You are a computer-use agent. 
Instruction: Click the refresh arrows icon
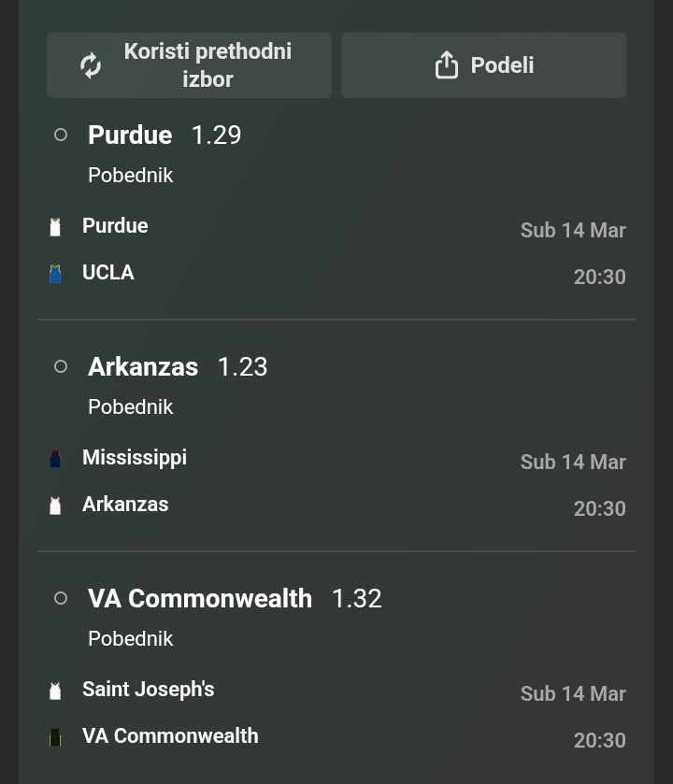tap(91, 65)
